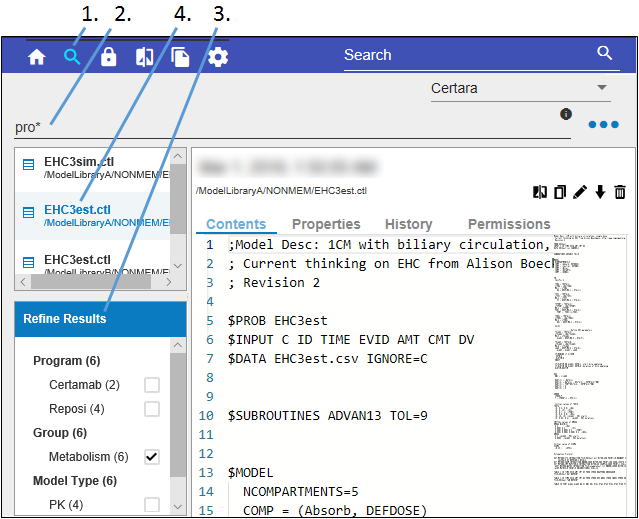
Task: Open the lock icon page
Action: tap(108, 57)
